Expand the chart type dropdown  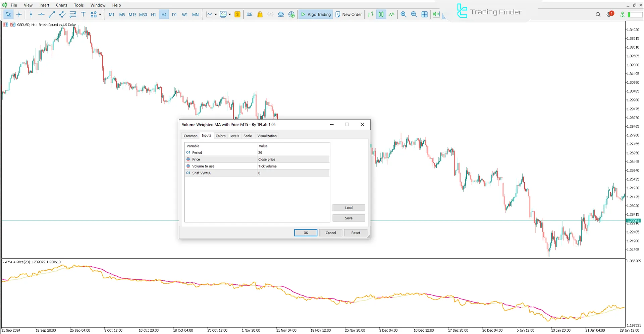(x=215, y=14)
